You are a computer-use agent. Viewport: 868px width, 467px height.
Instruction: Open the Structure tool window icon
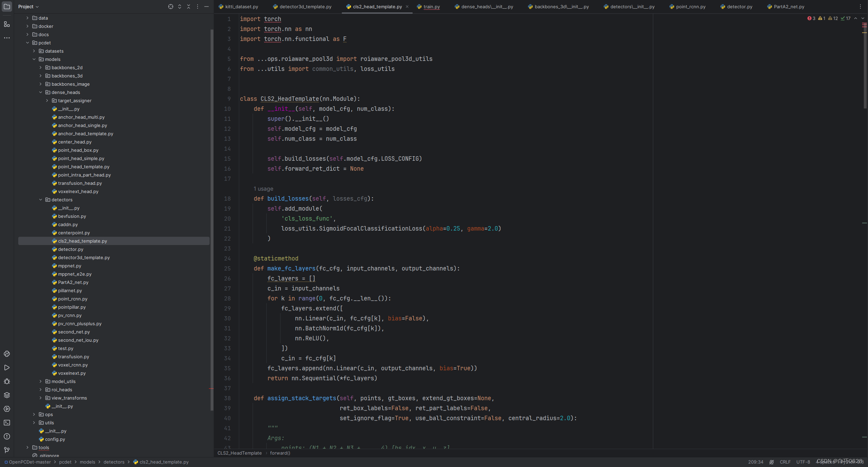[7, 24]
